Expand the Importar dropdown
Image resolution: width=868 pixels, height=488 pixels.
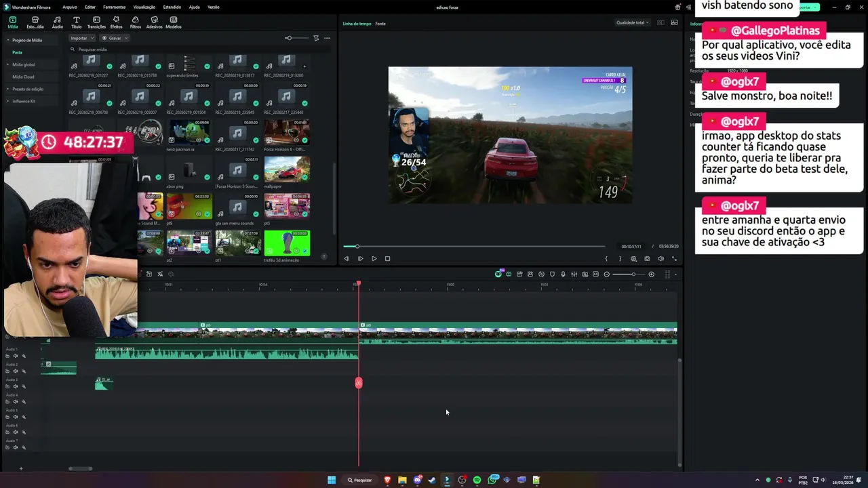click(x=82, y=38)
